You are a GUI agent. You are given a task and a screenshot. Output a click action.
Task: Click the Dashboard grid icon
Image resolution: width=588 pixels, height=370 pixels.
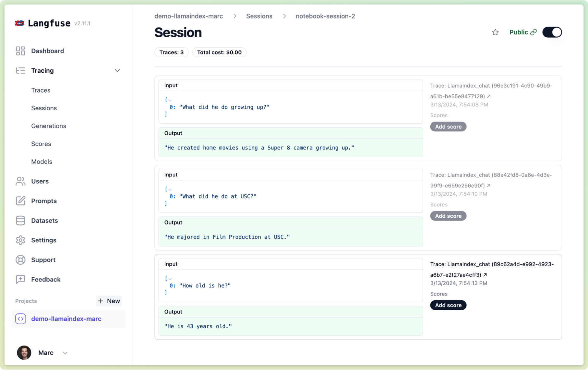pyautogui.click(x=20, y=51)
